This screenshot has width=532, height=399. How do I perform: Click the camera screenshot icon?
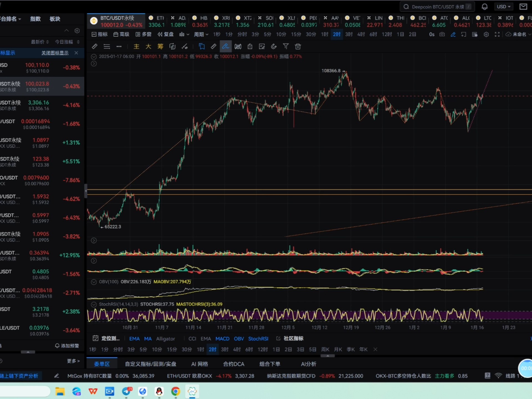pyautogui.click(x=442, y=34)
